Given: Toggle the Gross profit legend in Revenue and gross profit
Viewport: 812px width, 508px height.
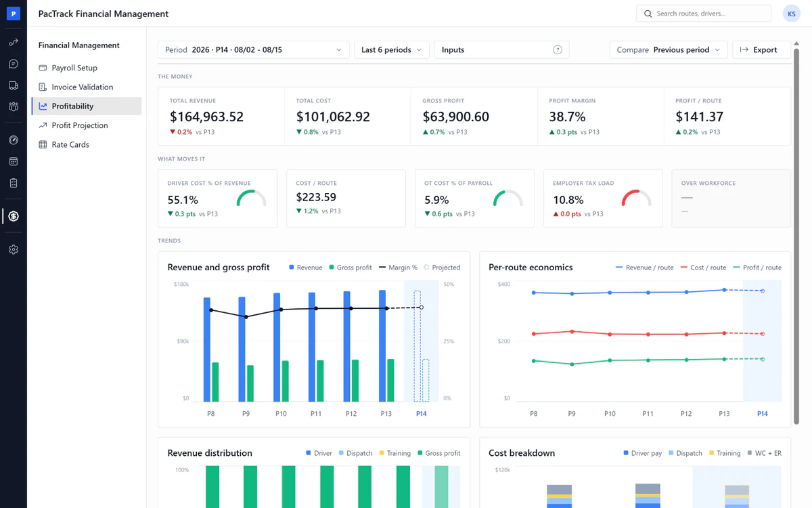Looking at the screenshot, I should coord(351,268).
